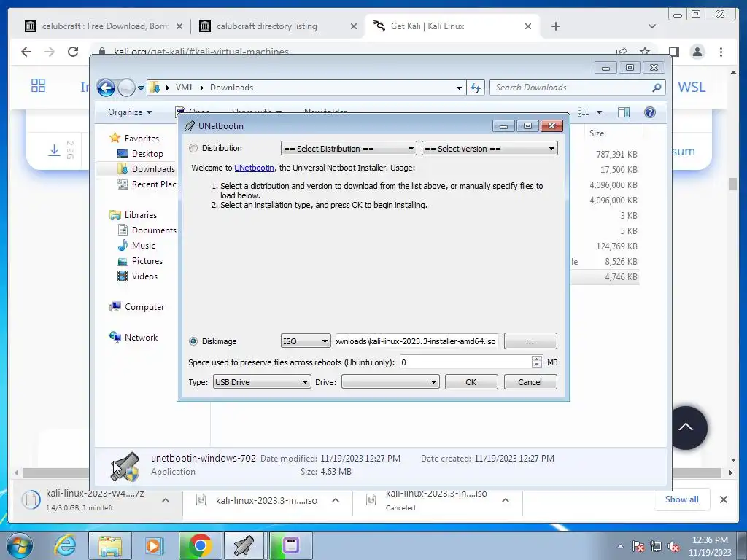Image resolution: width=747 pixels, height=560 pixels.
Task: Open the ISO image type dropdown
Action: point(306,341)
